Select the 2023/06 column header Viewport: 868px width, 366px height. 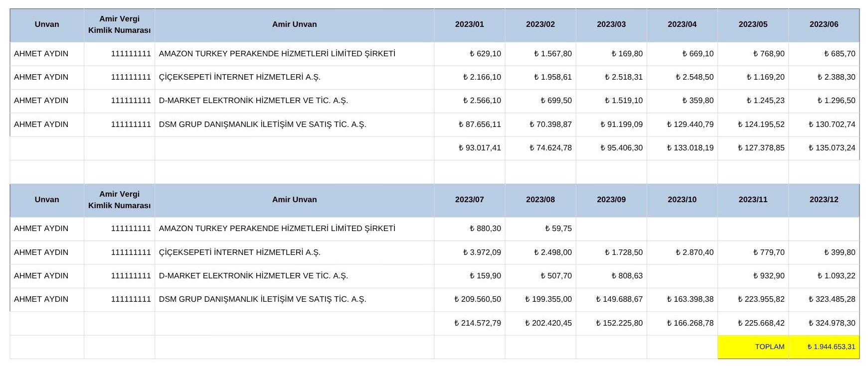tap(824, 24)
